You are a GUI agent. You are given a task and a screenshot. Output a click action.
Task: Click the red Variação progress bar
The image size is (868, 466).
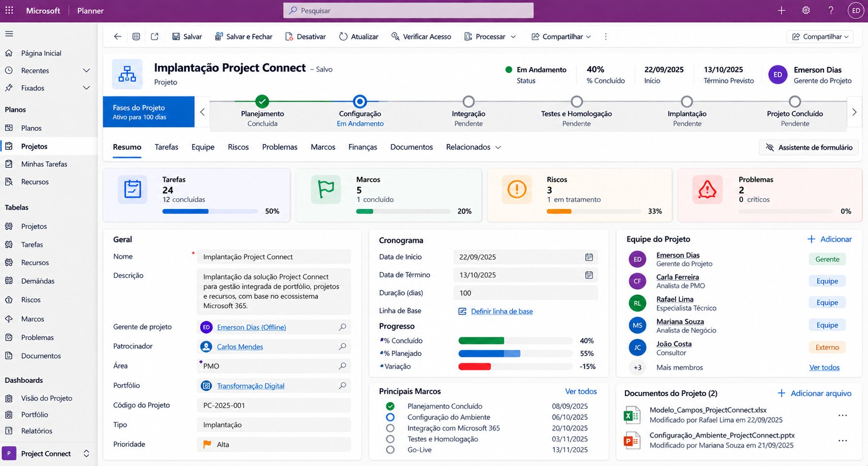475,367
